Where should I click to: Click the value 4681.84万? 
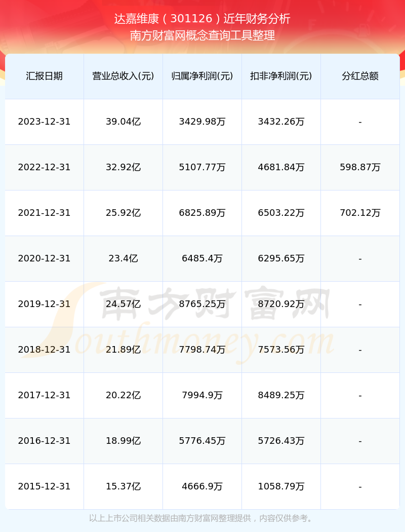281,167
